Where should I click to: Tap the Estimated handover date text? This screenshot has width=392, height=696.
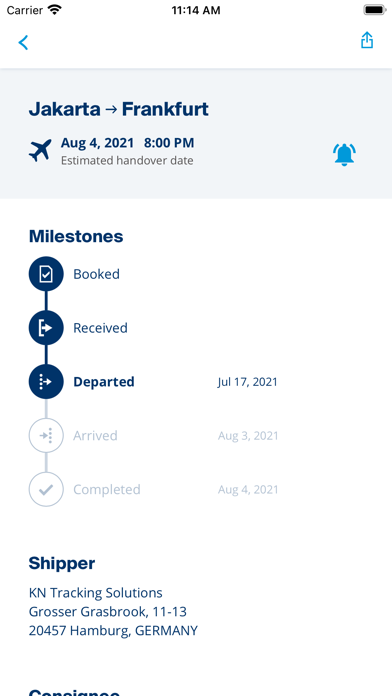(x=127, y=160)
